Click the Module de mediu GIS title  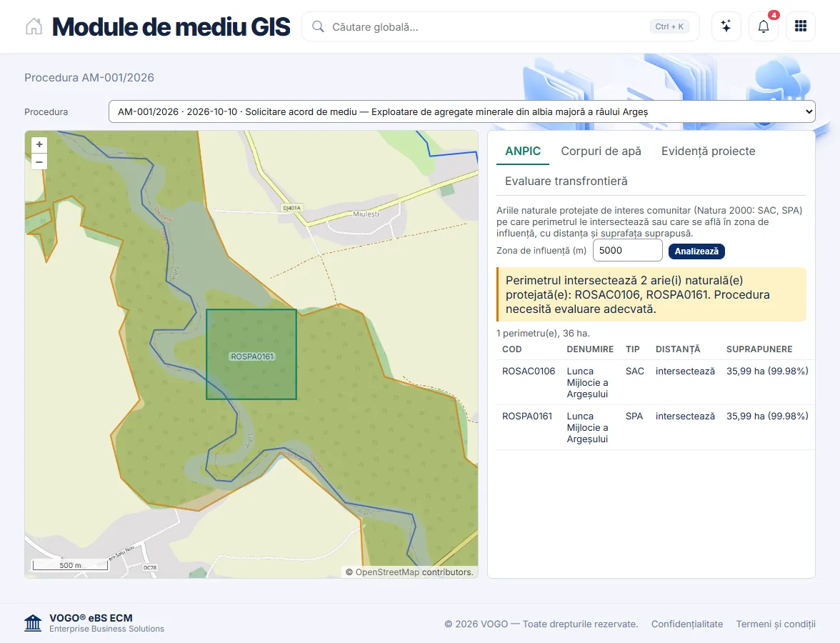(171, 27)
